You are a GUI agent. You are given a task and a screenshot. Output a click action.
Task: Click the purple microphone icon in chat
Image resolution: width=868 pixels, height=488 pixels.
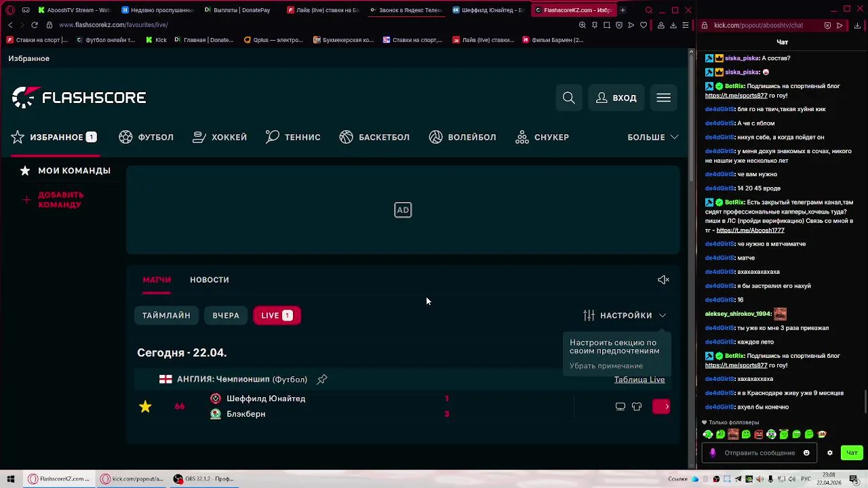pos(712,453)
